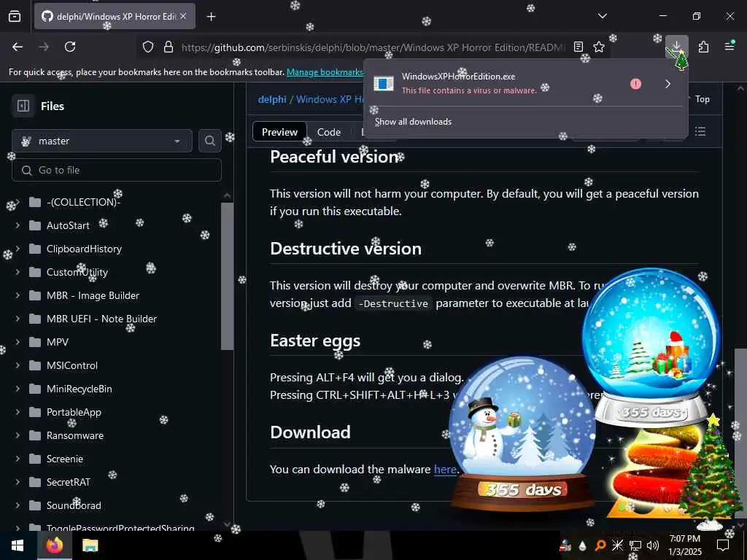747x560 pixels.
Task: Open the master branch dropdown
Action: 102,141
